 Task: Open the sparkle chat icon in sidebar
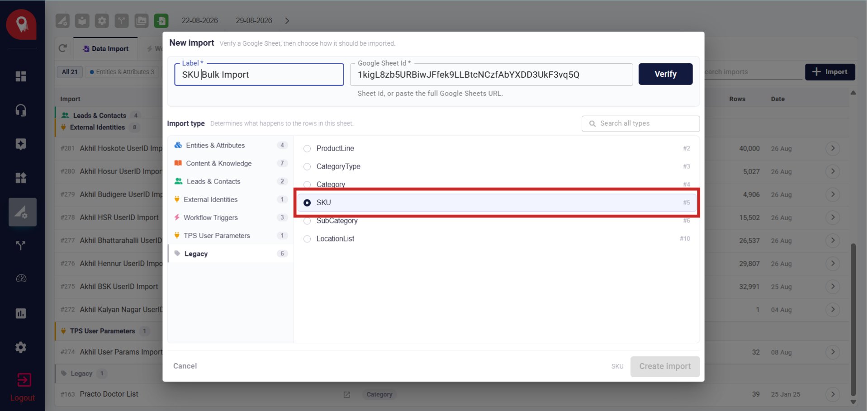(21, 144)
